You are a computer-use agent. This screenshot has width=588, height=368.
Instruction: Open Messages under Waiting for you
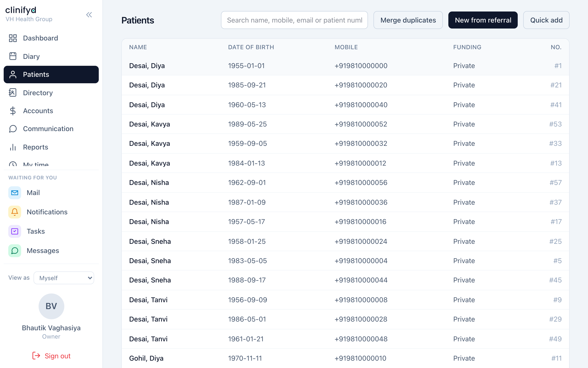51,251
